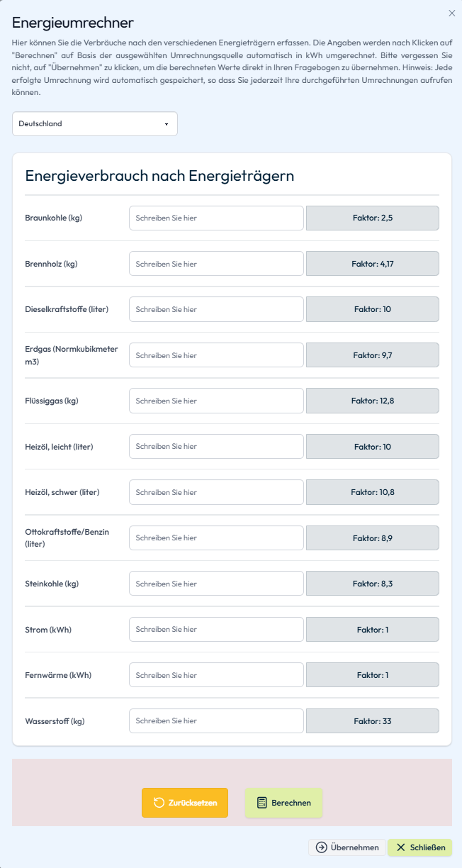Click the calculator icon on Berechnen
This screenshot has height=868, width=462.
(261, 803)
